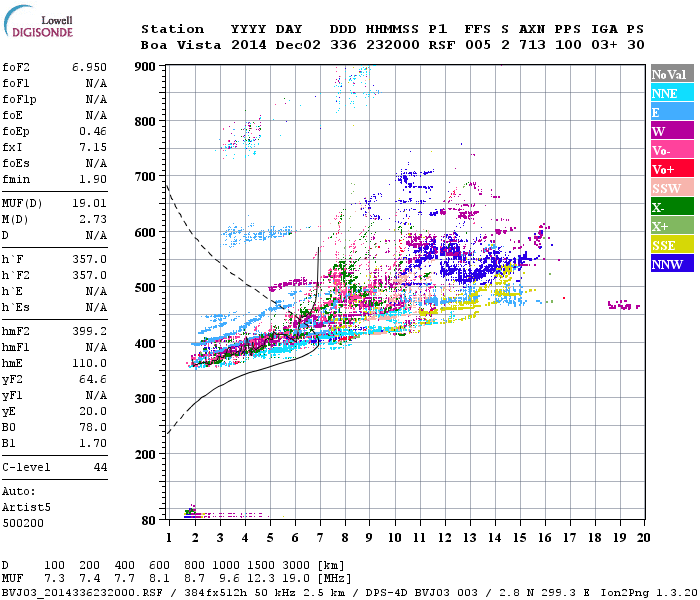Select the SSE yellow legend swatch
The image size is (700, 600).
click(672, 245)
